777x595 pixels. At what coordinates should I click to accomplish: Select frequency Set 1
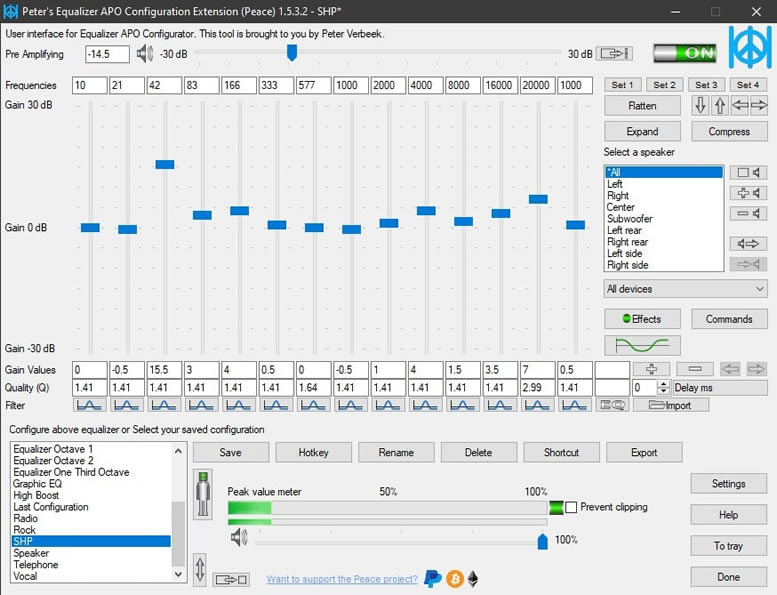(622, 85)
